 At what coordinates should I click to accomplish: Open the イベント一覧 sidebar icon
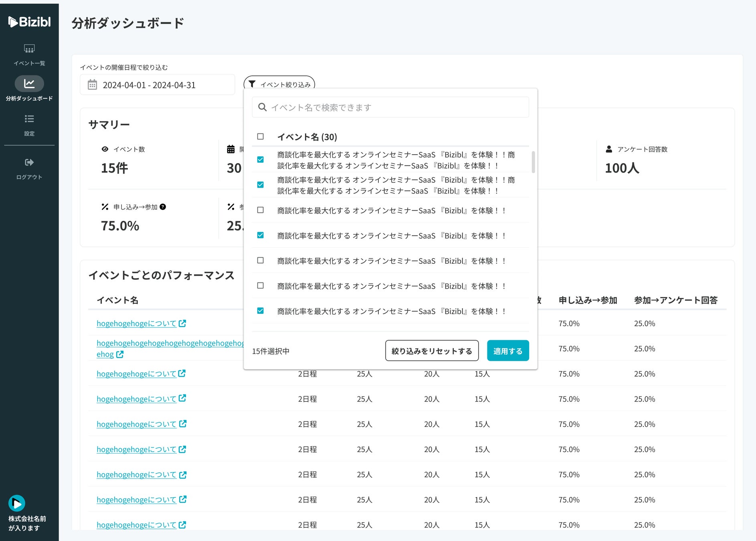(29, 49)
